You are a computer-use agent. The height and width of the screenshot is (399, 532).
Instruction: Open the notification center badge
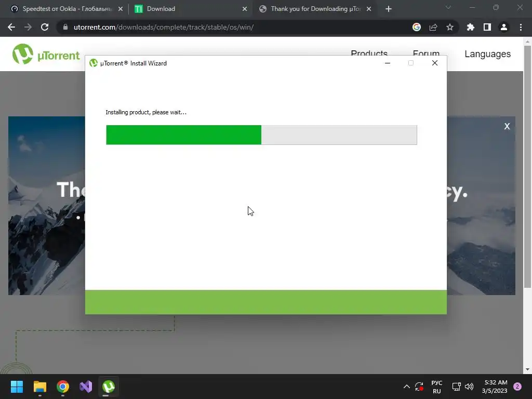(517, 387)
